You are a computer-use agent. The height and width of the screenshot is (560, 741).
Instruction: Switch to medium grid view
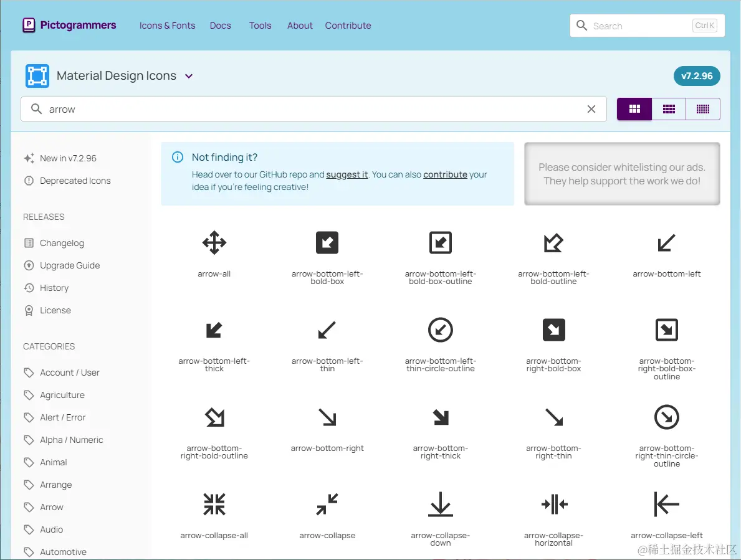669,109
